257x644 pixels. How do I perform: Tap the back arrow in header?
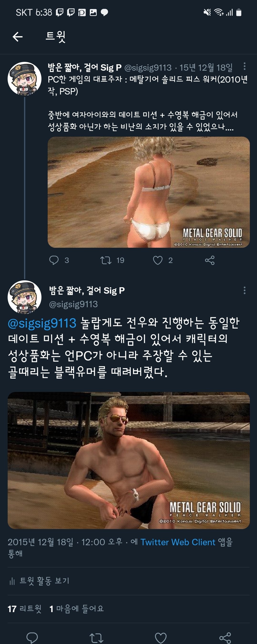18,37
